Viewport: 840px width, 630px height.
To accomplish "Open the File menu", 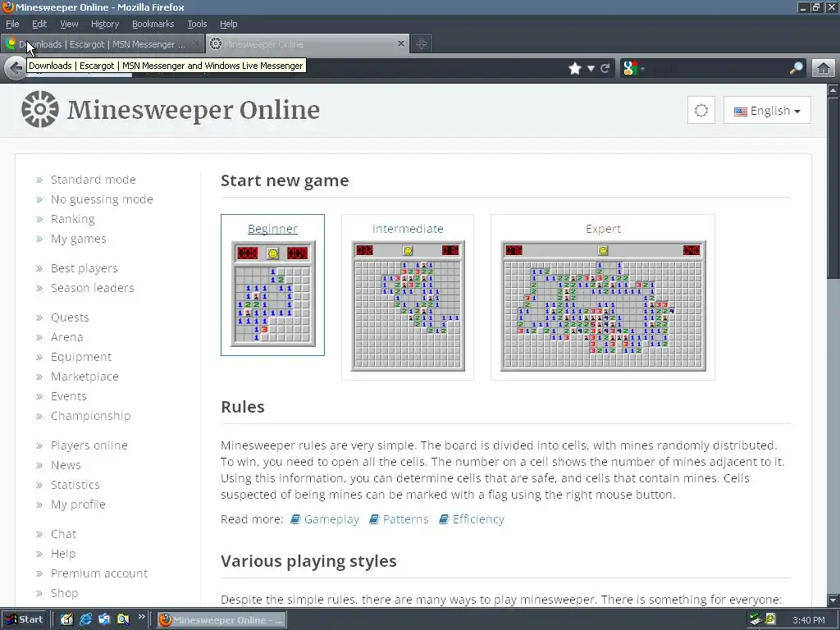I will (12, 24).
